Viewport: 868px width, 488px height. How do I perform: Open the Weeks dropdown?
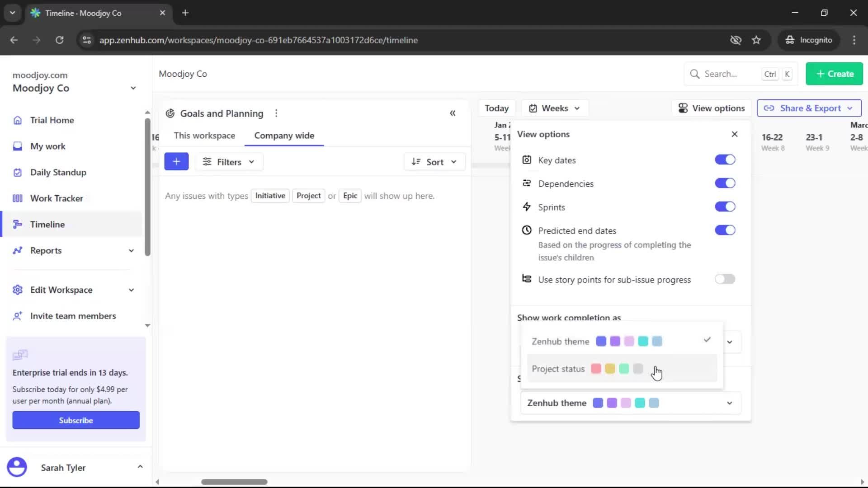[555, 108]
